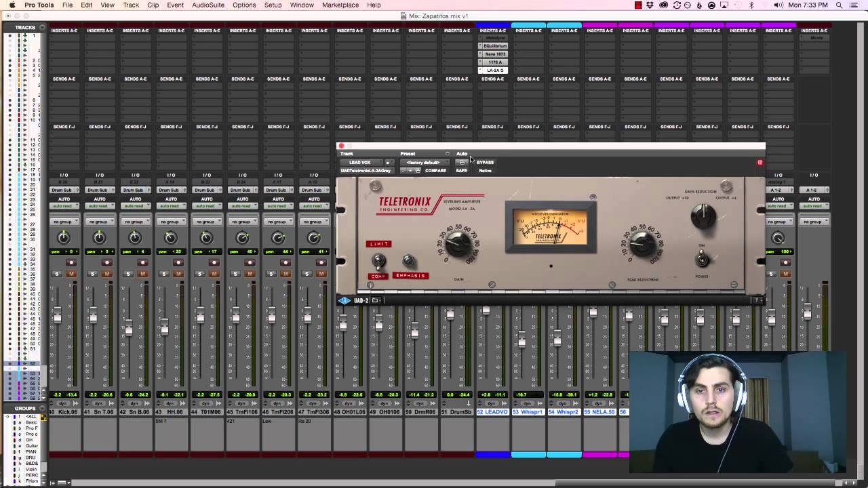Open Spotlight search in menu bar
868x488 pixels.
click(x=840, y=5)
